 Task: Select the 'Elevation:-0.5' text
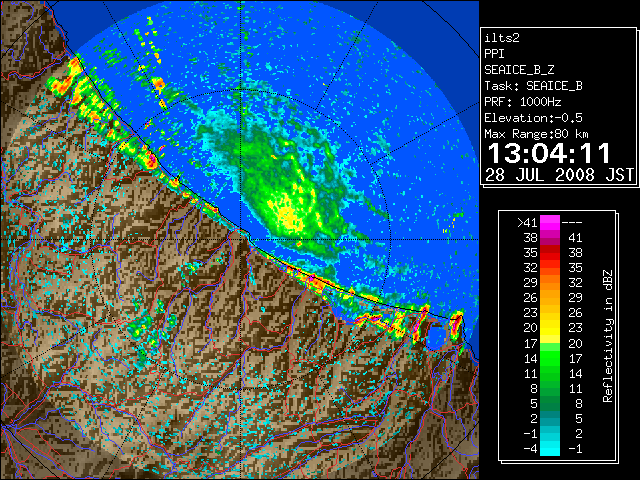point(533,118)
